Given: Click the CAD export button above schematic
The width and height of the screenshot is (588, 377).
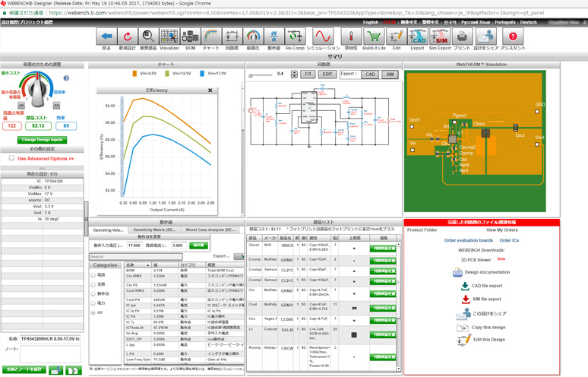Looking at the screenshot, I should [370, 74].
